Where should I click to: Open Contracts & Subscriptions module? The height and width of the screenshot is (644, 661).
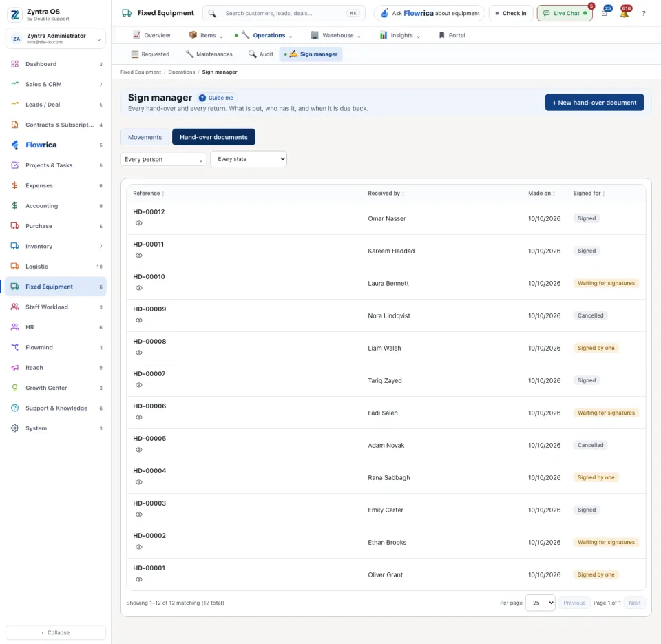55,125
